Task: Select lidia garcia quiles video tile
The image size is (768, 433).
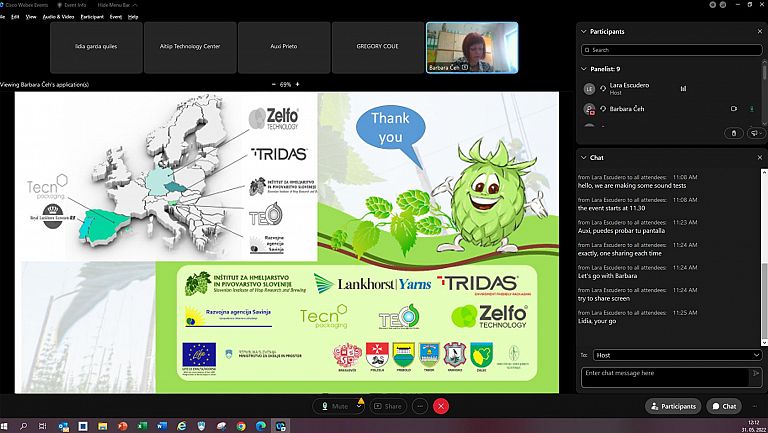Action: click(96, 47)
